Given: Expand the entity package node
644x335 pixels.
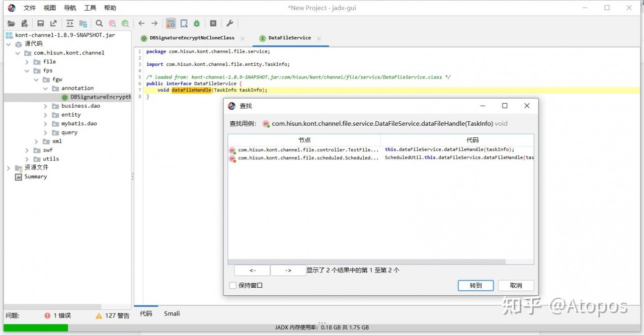Looking at the screenshot, I should pos(45,115).
